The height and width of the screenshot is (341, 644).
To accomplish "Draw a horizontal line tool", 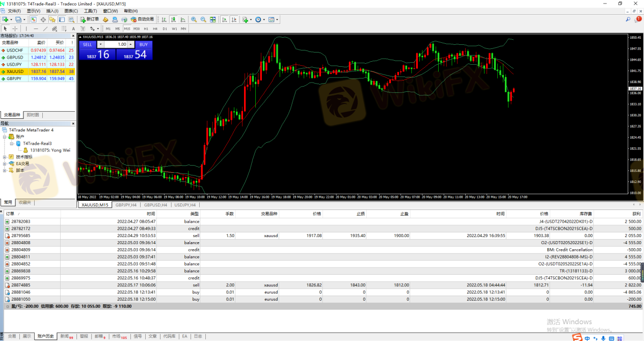I will click(36, 29).
